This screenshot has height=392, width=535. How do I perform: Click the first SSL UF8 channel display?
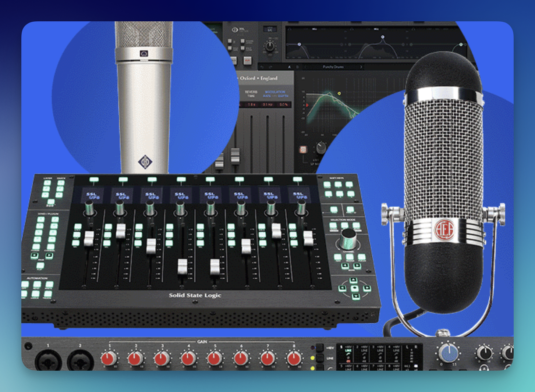tap(92, 196)
